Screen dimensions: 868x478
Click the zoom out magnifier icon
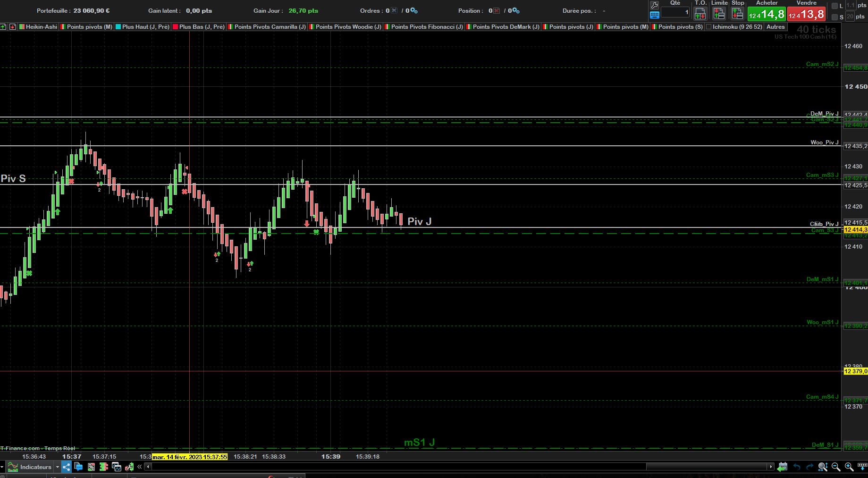click(x=836, y=467)
